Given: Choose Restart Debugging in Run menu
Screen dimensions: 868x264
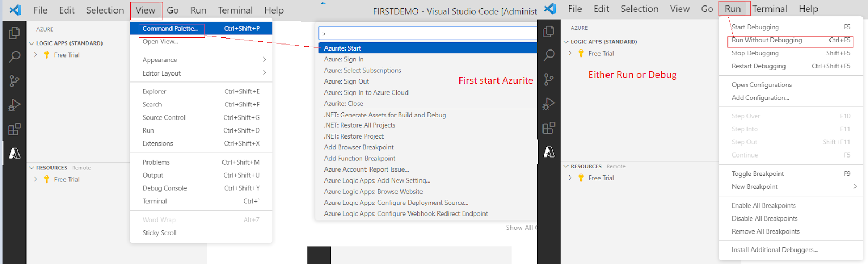Looking at the screenshot, I should coord(791,66).
